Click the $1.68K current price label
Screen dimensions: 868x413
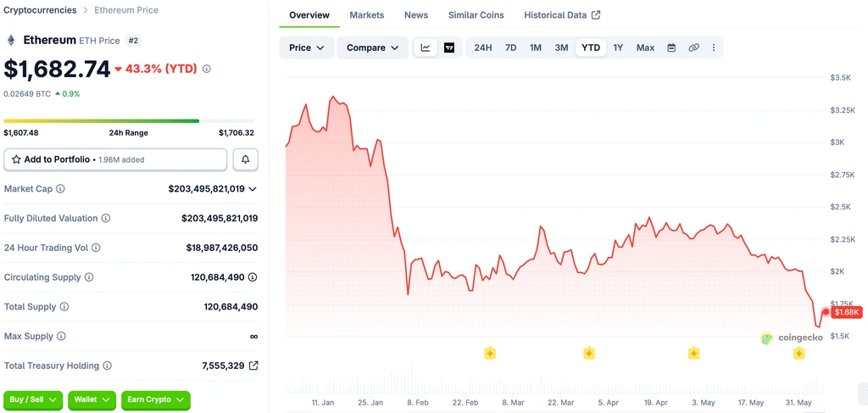[x=847, y=312]
